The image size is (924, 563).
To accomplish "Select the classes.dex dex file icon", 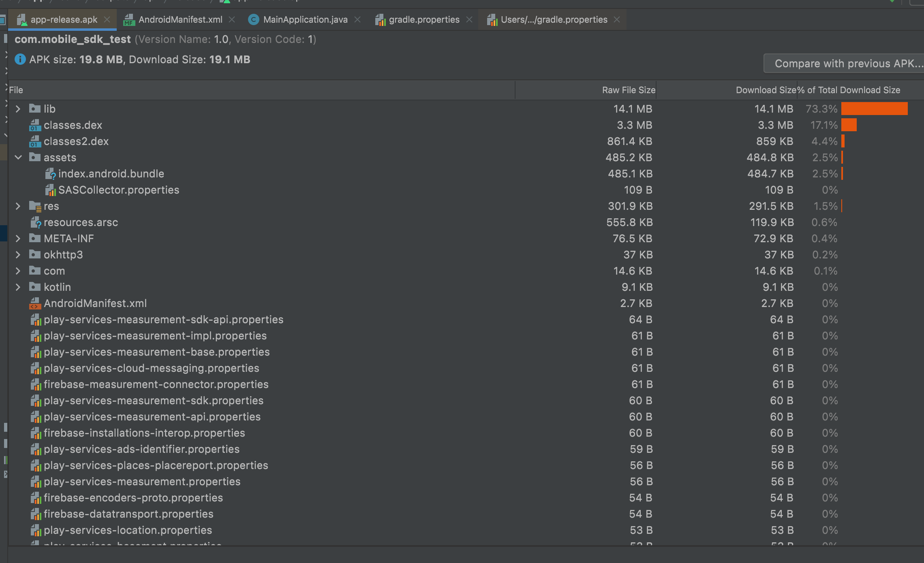I will coord(35,125).
